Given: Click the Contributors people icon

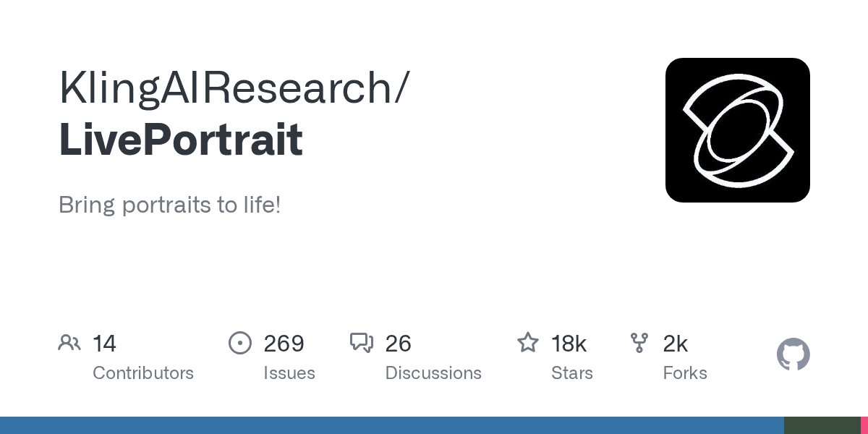Looking at the screenshot, I should click(x=69, y=343).
